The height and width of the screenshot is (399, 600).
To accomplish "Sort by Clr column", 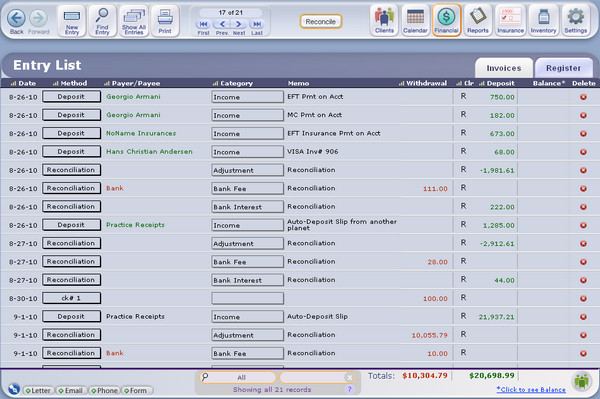I will coord(465,83).
